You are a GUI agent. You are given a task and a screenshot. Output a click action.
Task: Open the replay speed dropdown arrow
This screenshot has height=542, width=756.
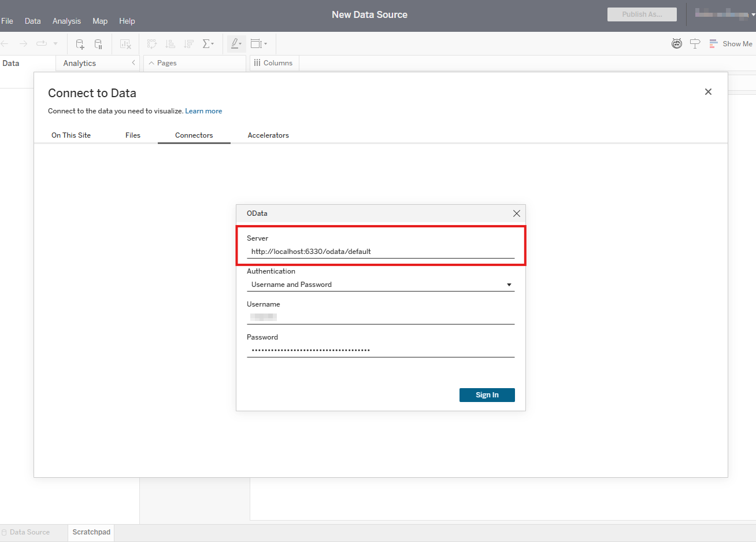click(x=55, y=43)
